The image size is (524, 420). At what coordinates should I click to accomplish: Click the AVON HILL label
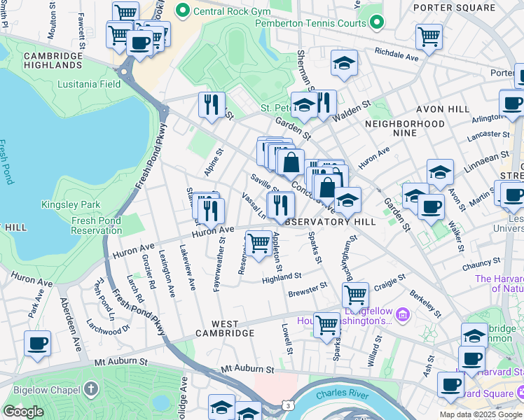[x=443, y=109]
